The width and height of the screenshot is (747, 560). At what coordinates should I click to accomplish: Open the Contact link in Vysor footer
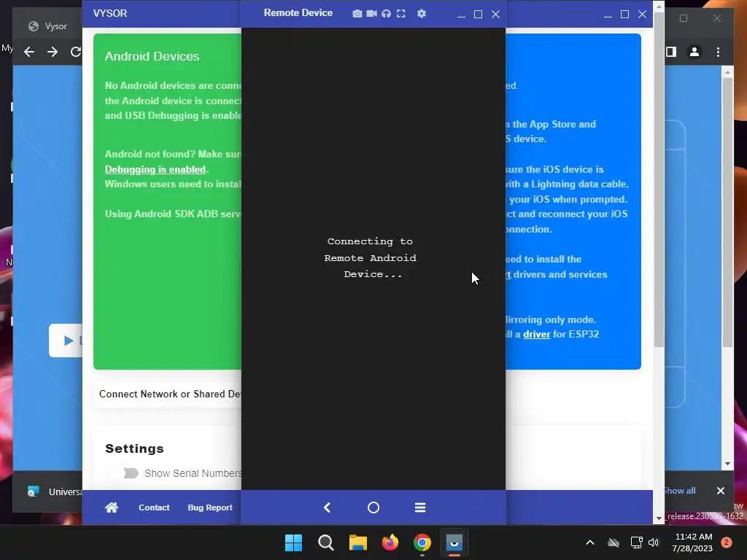[154, 507]
